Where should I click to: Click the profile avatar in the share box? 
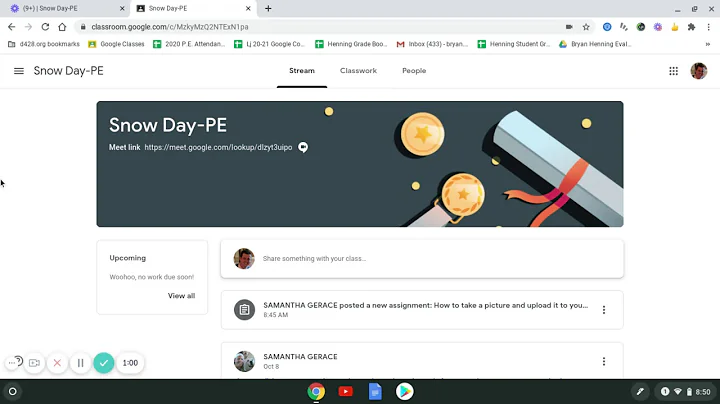coord(244,258)
